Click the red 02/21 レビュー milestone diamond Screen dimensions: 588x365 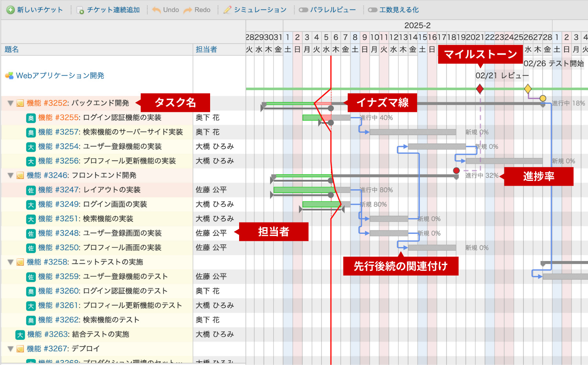pyautogui.click(x=480, y=89)
